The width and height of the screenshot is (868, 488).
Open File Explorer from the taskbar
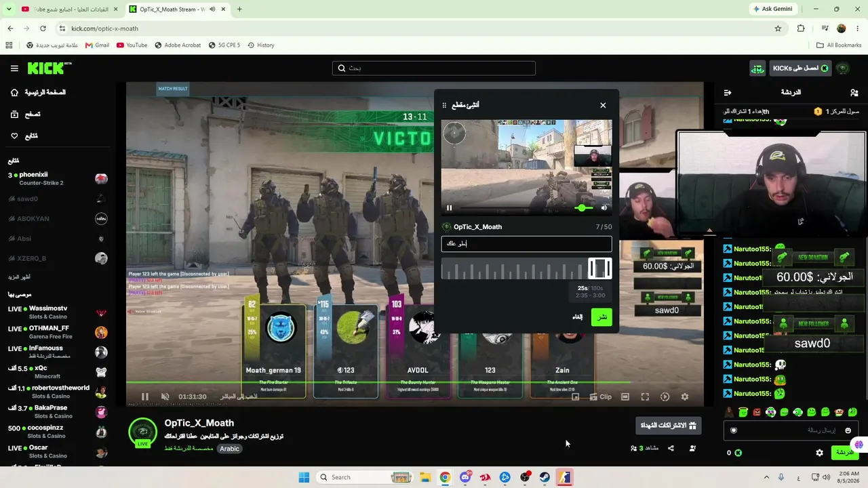425,477
